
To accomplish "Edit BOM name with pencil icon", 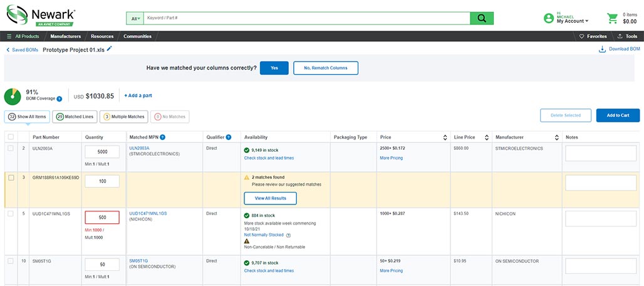I will [109, 49].
